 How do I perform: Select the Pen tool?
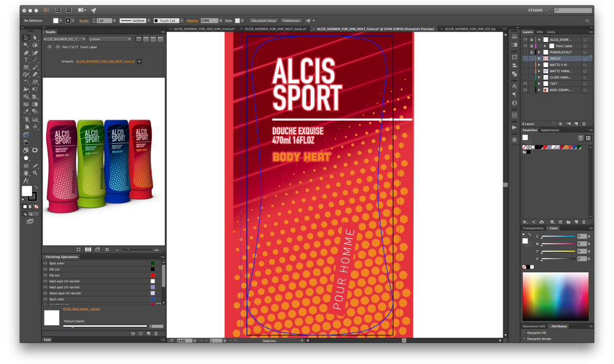pos(26,53)
